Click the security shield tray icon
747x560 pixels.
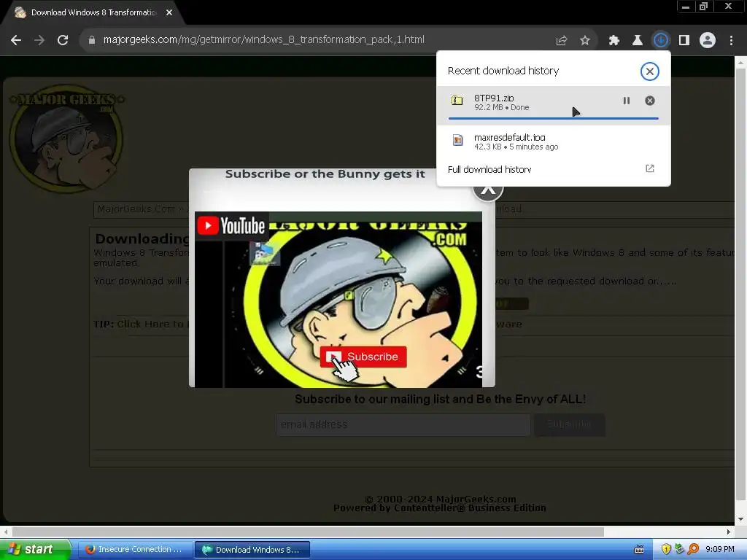[666, 550]
